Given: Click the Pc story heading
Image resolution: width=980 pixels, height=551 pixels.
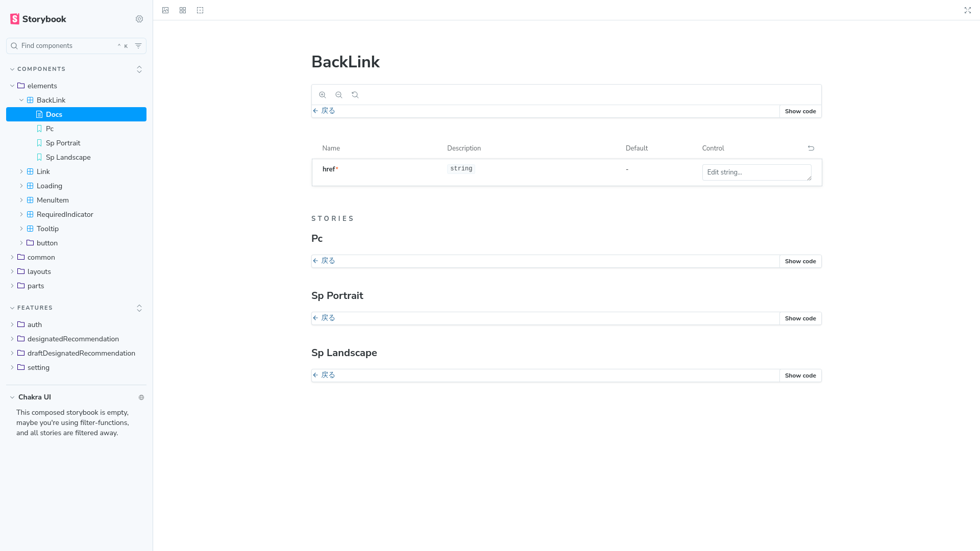Looking at the screenshot, I should click(x=317, y=239).
